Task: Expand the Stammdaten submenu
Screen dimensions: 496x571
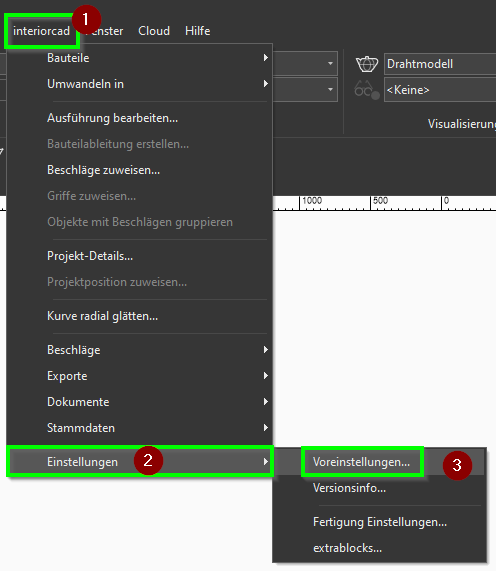Action: [x=139, y=428]
